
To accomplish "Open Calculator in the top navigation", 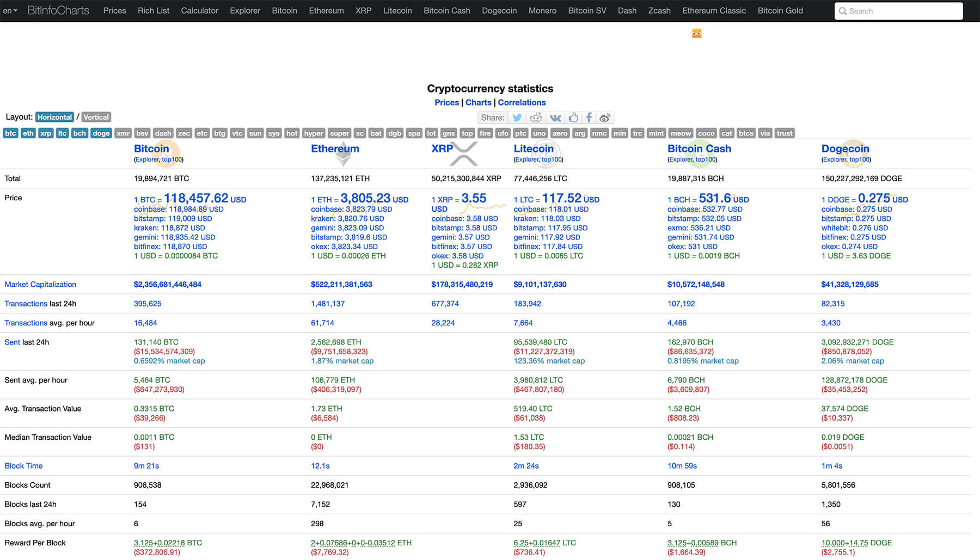I will pos(199,10).
